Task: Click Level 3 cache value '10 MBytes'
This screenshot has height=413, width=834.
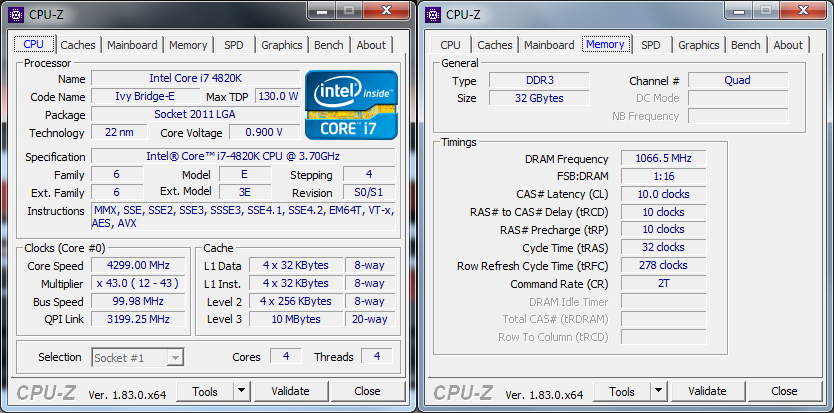Action: [296, 319]
